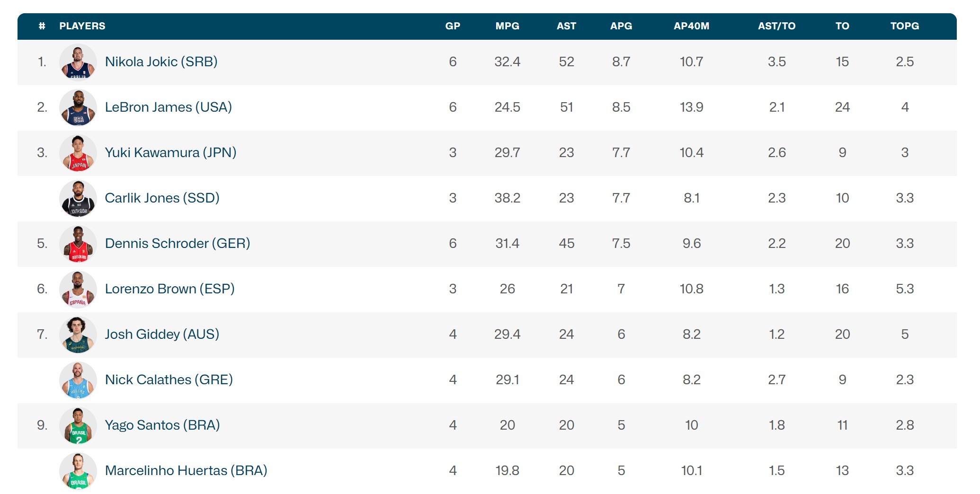Sort by AST/TO column header
Viewport: 980px width, 494px height.
[776, 26]
